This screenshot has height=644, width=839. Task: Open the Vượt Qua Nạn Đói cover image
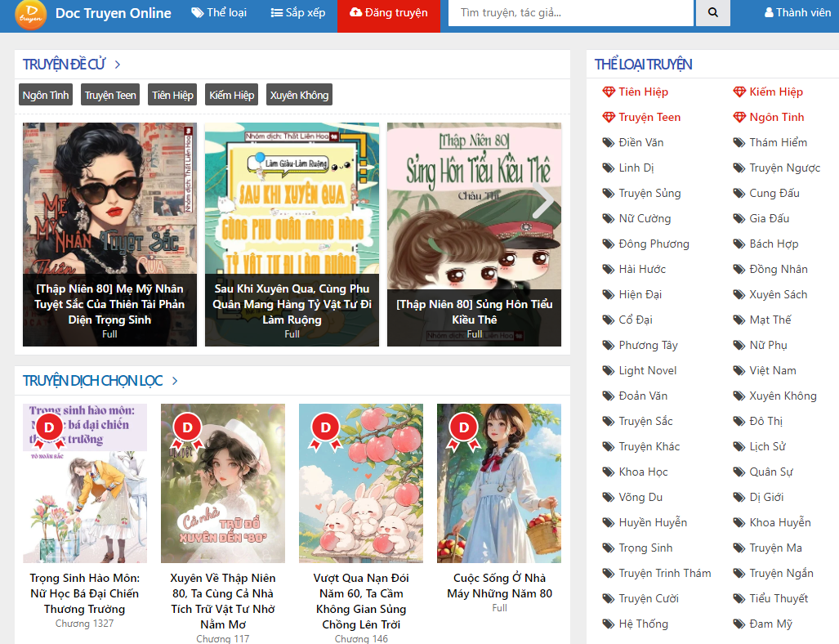[x=361, y=483]
